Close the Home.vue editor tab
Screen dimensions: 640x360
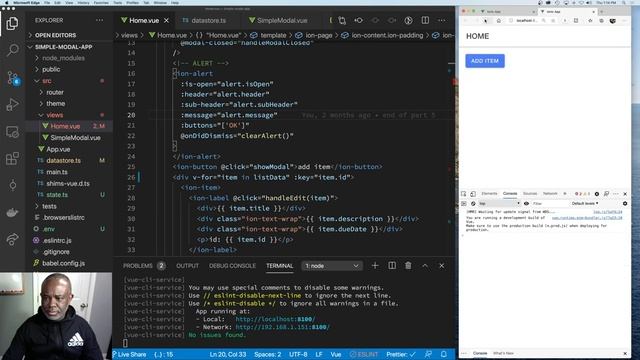click(x=166, y=20)
